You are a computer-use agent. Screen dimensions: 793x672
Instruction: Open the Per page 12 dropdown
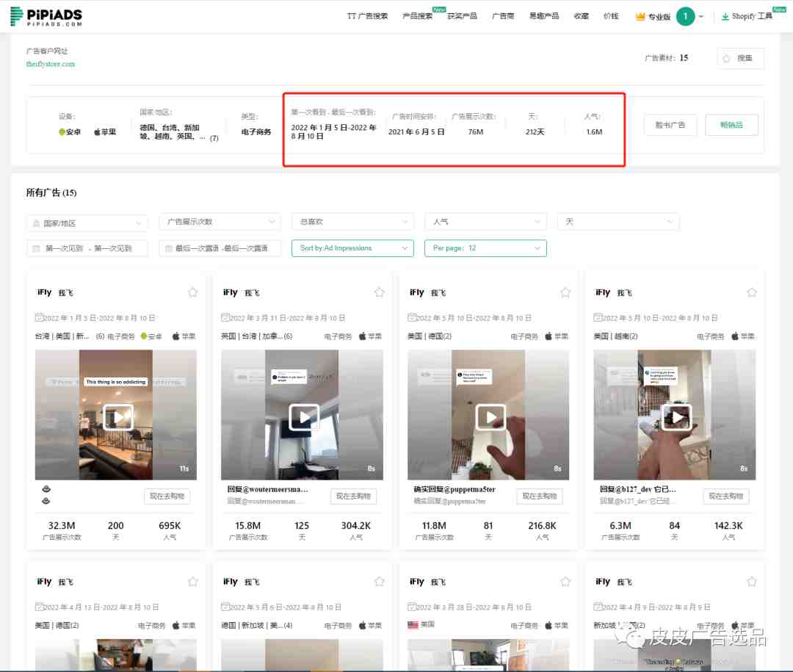point(485,248)
